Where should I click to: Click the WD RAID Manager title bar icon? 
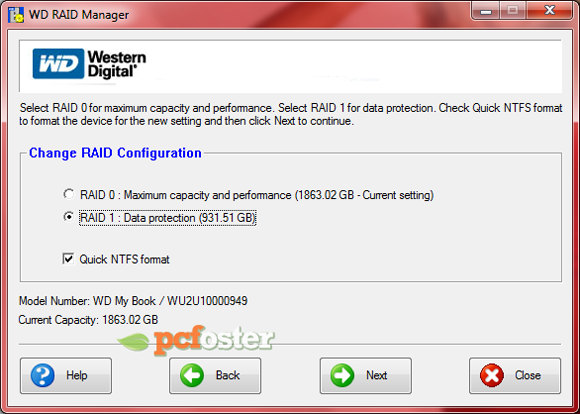16,15
